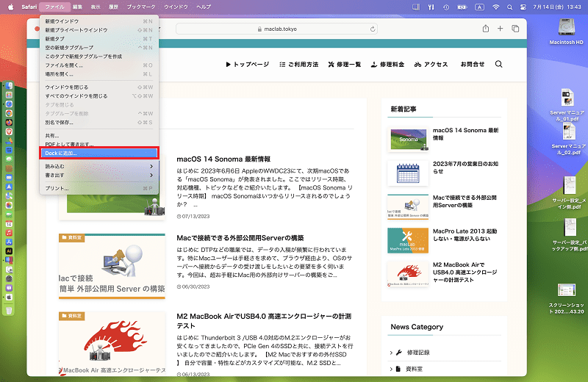This screenshot has height=382, width=588.
Task: Expand the 読み込む submenu
Action: 99,166
